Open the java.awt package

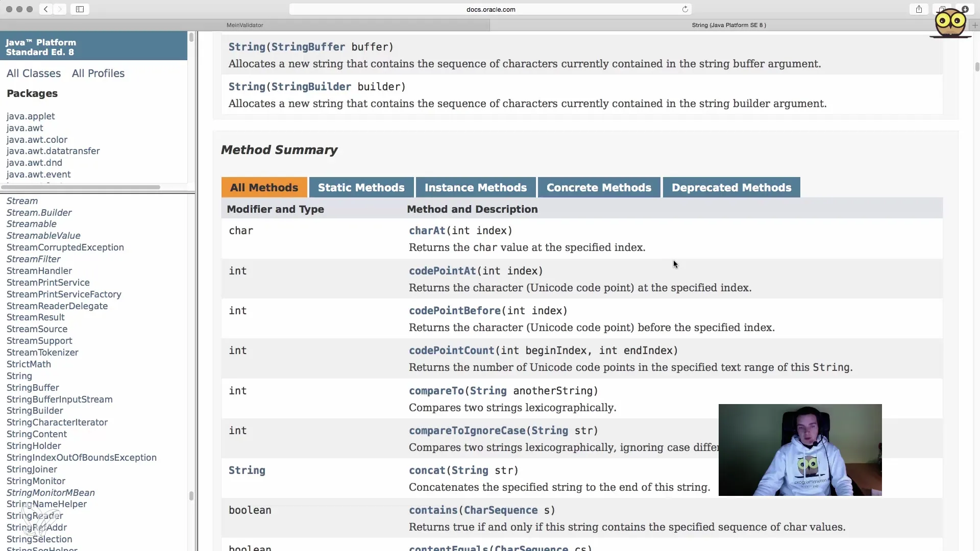click(x=25, y=128)
